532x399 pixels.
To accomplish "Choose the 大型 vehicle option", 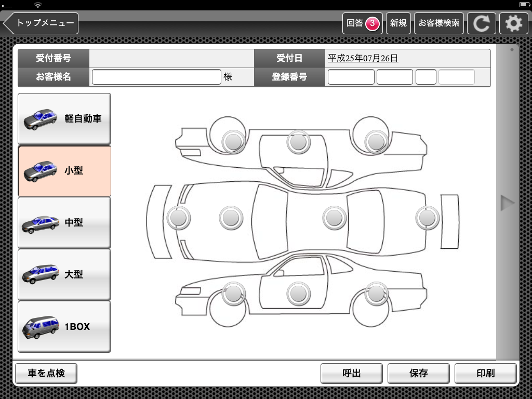I will (x=64, y=275).
